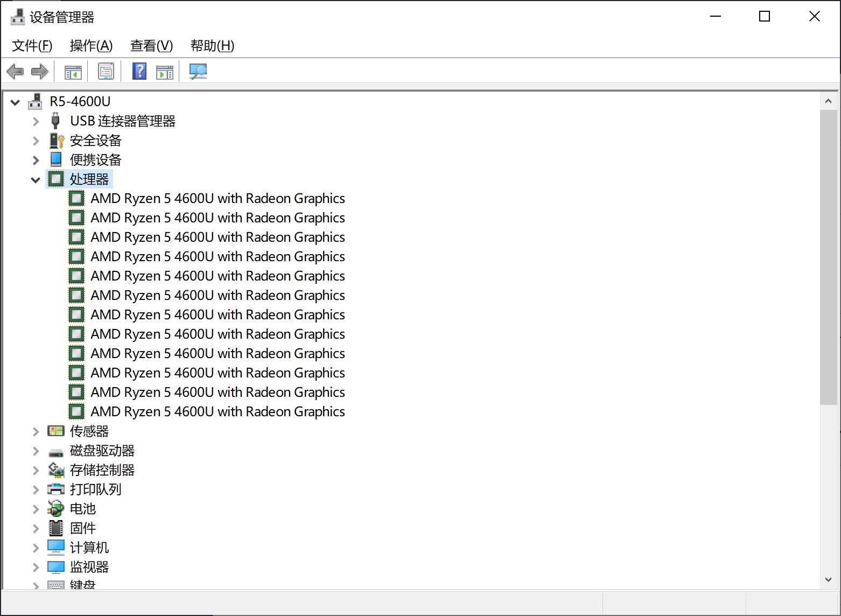
Task: Select the 监视器 monitor icon
Action: 56,567
